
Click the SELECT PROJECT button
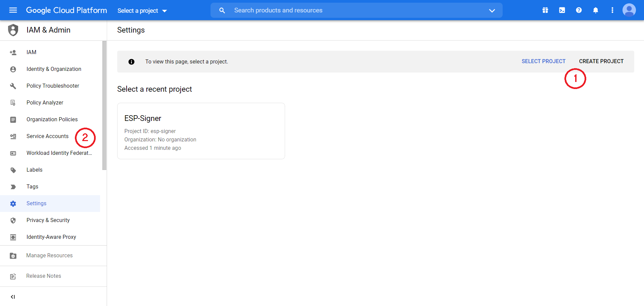[x=543, y=61]
